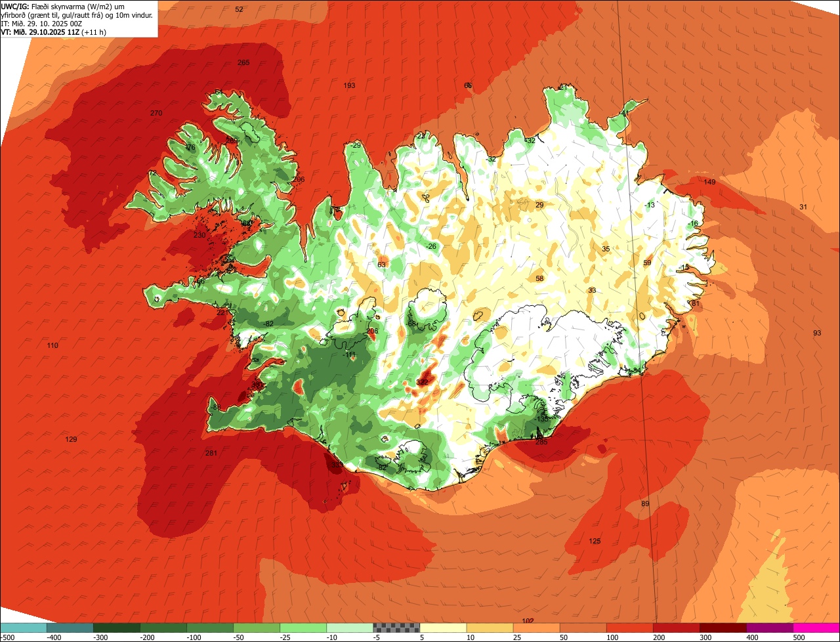Click the map value 110
The image size is (840, 642).
[52, 345]
